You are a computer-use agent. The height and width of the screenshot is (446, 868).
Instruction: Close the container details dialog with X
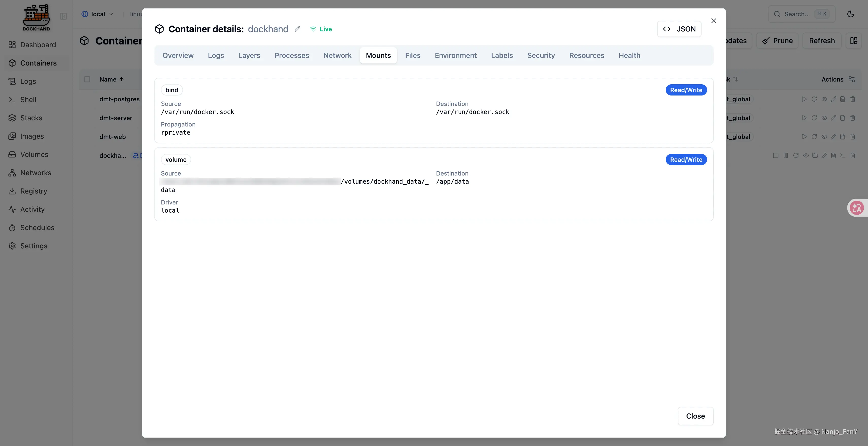click(x=713, y=21)
